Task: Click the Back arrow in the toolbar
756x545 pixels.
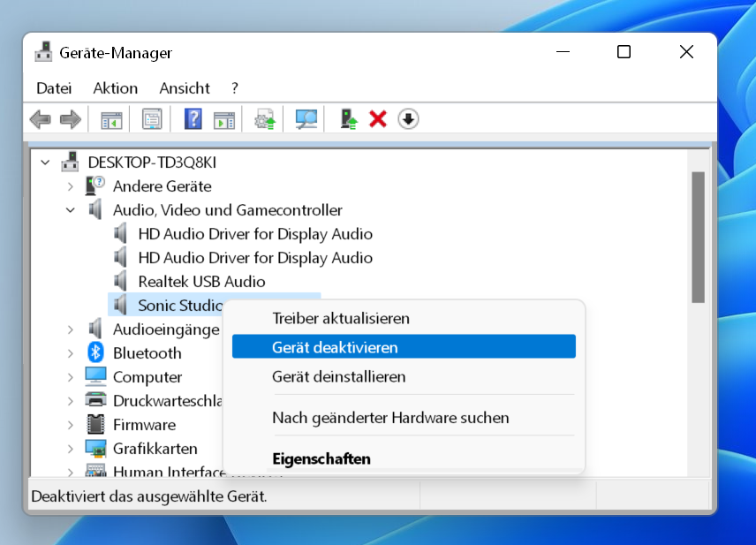Action: pyautogui.click(x=40, y=118)
